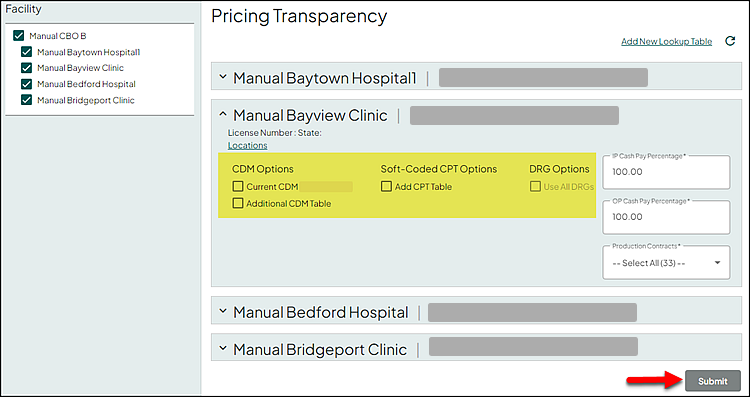Click the Add New Lookup Table link
Viewport: 750px width, 397px height.
coord(666,42)
